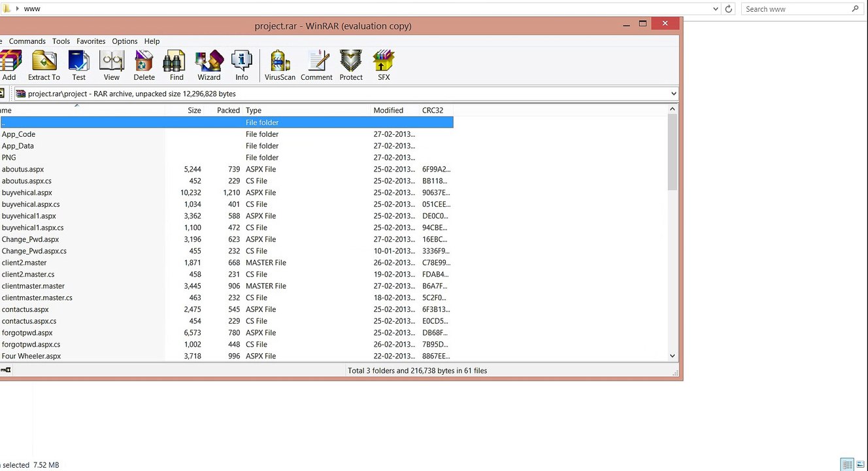Click the status bar total files text
868x471 pixels.
417,370
